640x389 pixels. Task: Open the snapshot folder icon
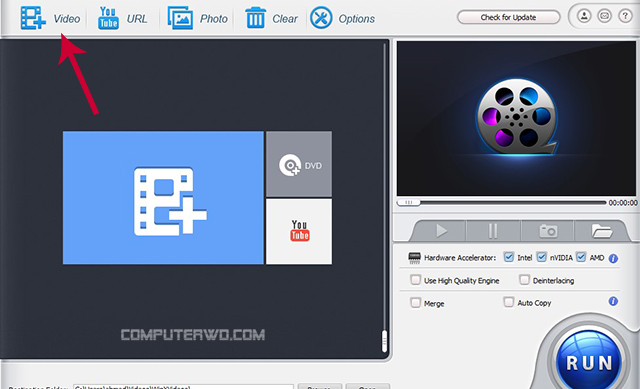[602, 231]
